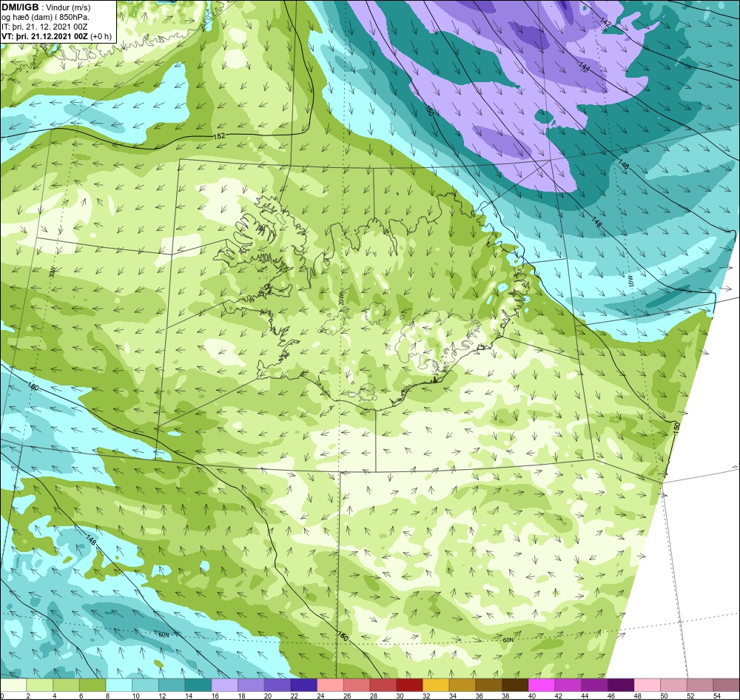Click the 6–8 m/s darker green swatch
Image resolution: width=740 pixels, height=700 pixels.
92,685
